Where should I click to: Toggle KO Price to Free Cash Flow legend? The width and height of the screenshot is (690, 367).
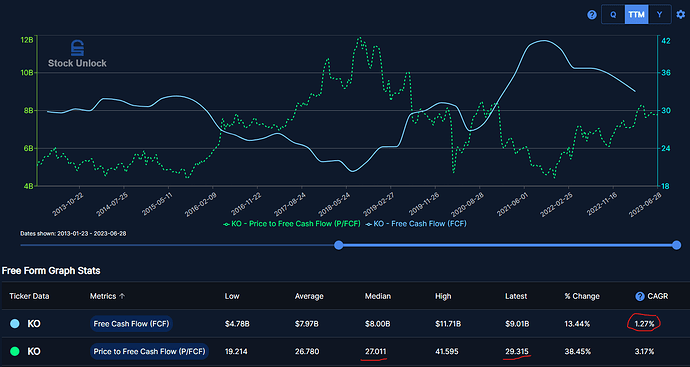pos(292,224)
